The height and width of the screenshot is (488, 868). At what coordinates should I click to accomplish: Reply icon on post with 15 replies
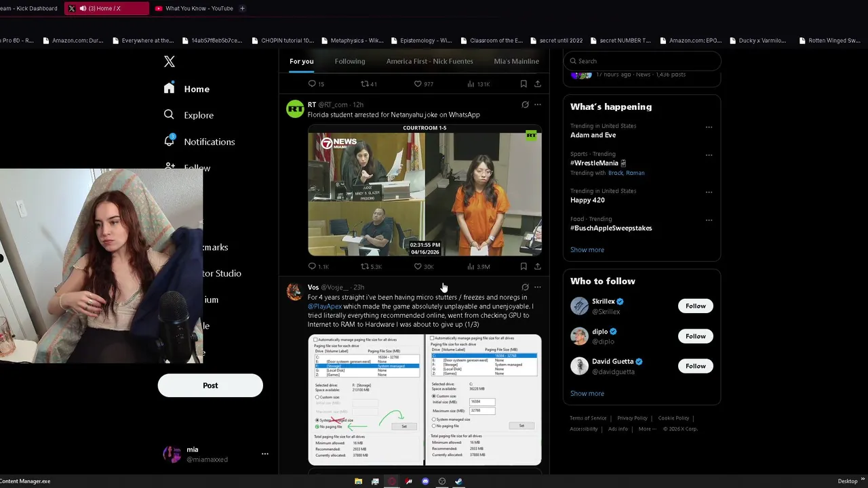[x=312, y=83]
